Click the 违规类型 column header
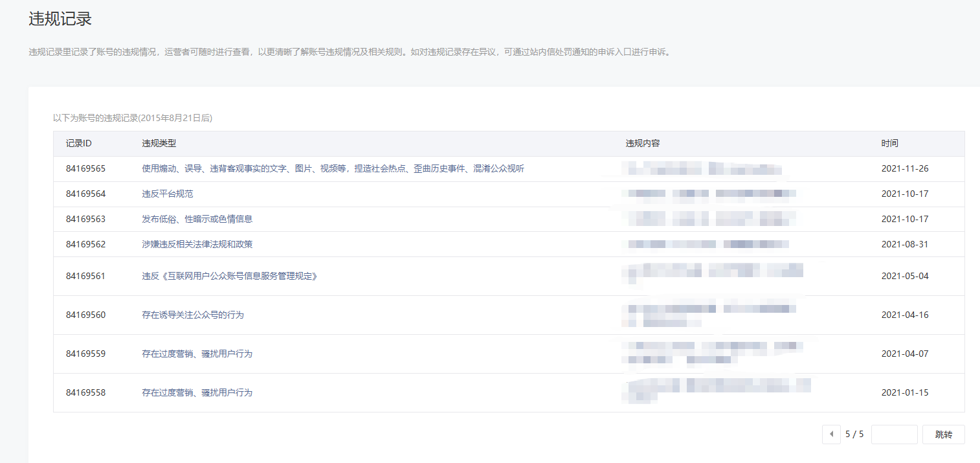Viewport: 980px width, 463px height. click(x=159, y=143)
